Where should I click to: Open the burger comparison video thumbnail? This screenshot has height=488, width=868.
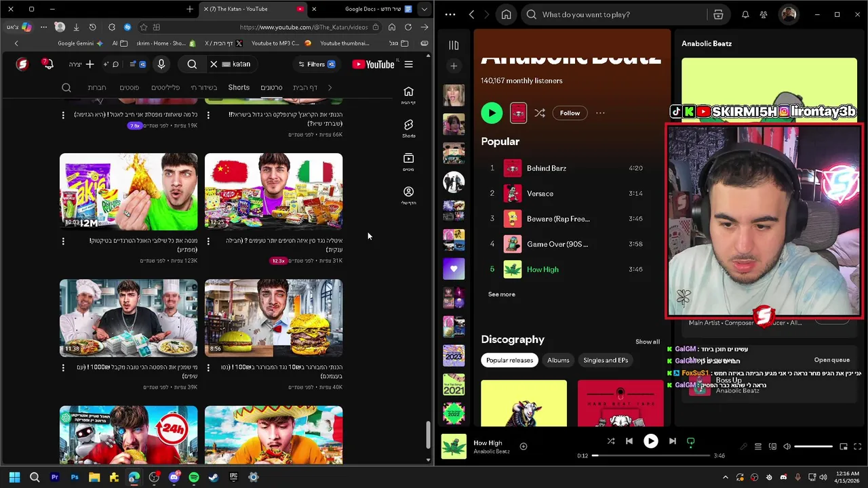point(274,318)
